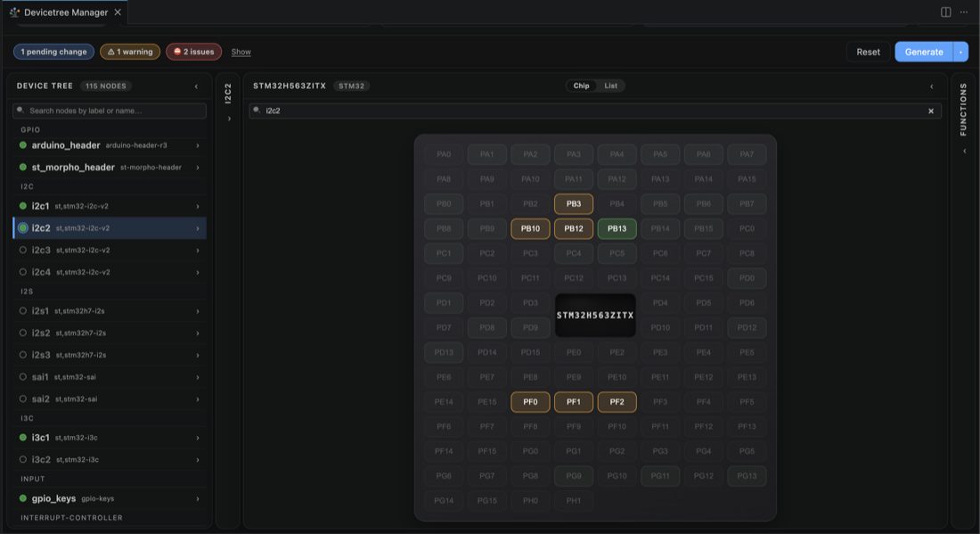
Task: Enable the i3c2 node circle
Action: (x=23, y=460)
